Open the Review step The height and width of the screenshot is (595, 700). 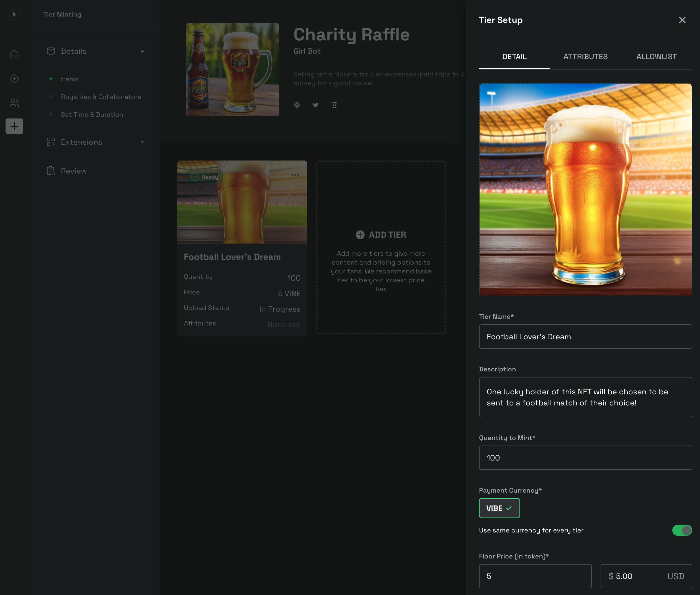coord(74,171)
